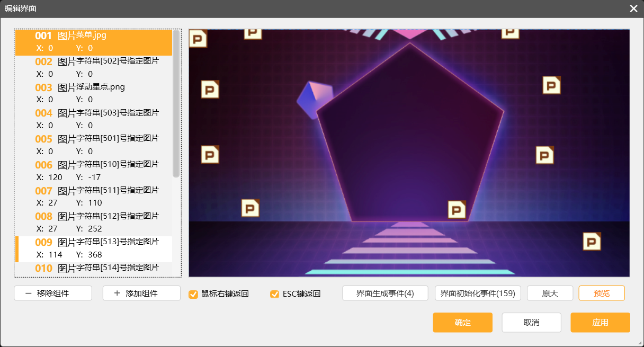Screen dimensions: 644x347
Task: Select the P placeholder nearest the blue cube
Action: (x=210, y=90)
